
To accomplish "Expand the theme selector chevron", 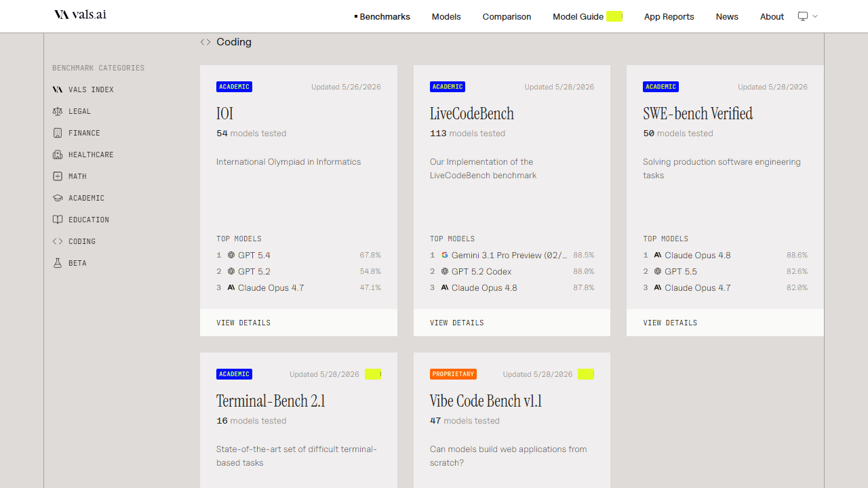I will 815,16.
